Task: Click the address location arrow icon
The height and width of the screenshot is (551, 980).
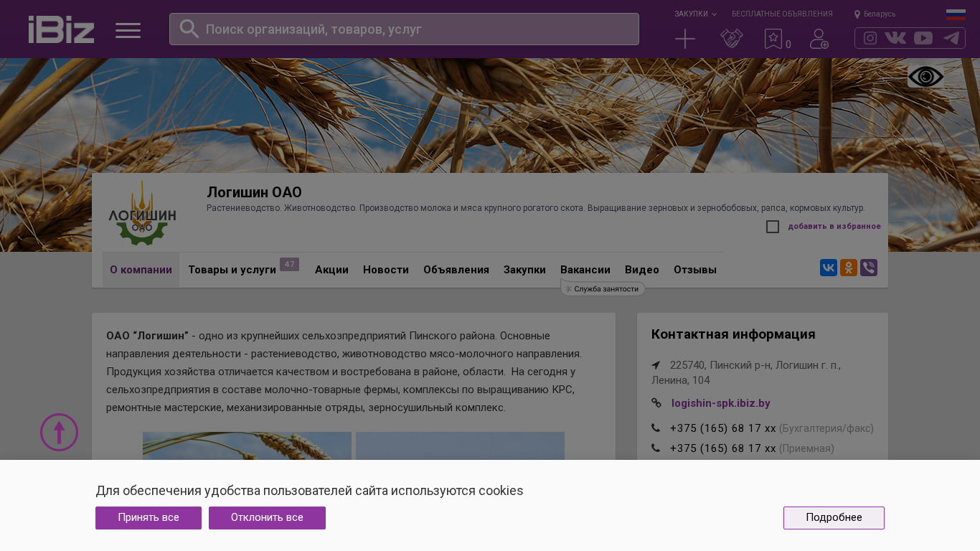Action: click(656, 365)
